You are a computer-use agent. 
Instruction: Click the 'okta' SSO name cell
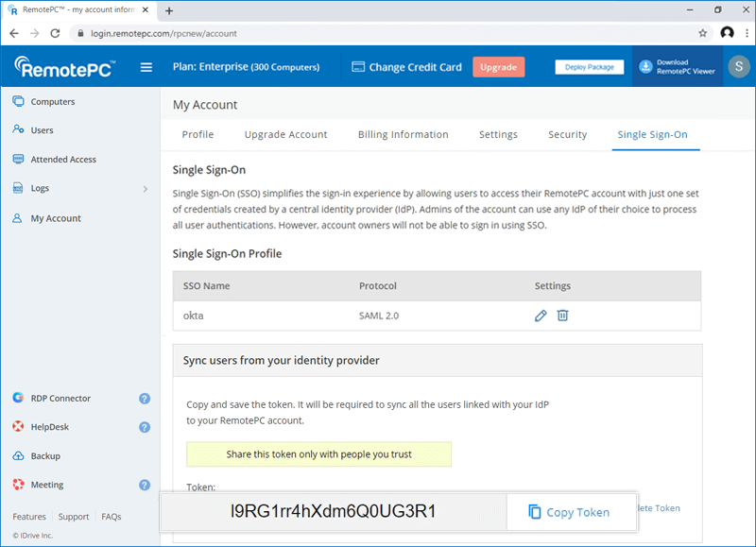[x=193, y=316]
